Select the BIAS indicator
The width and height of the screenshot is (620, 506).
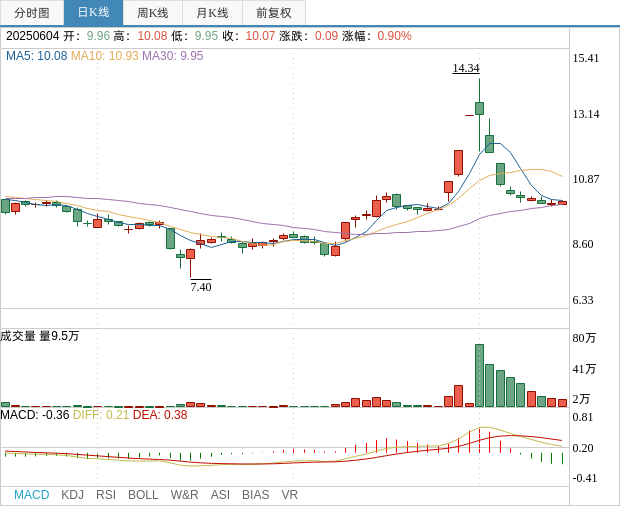(255, 495)
